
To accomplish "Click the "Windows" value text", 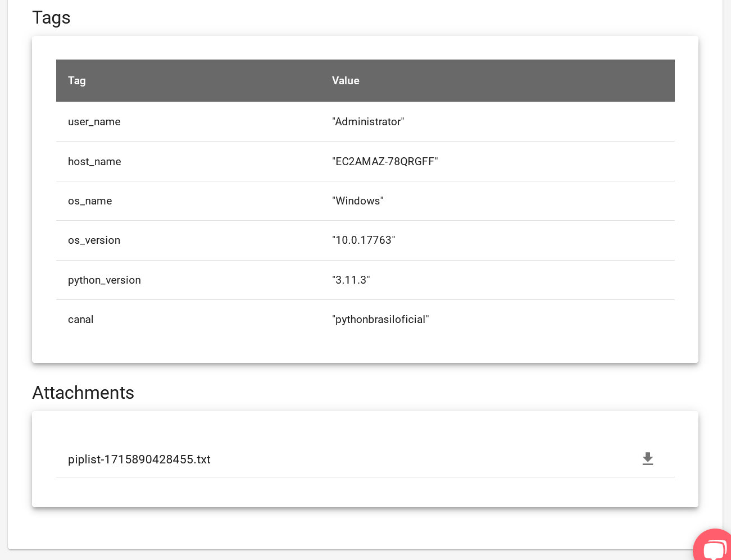I will [358, 201].
